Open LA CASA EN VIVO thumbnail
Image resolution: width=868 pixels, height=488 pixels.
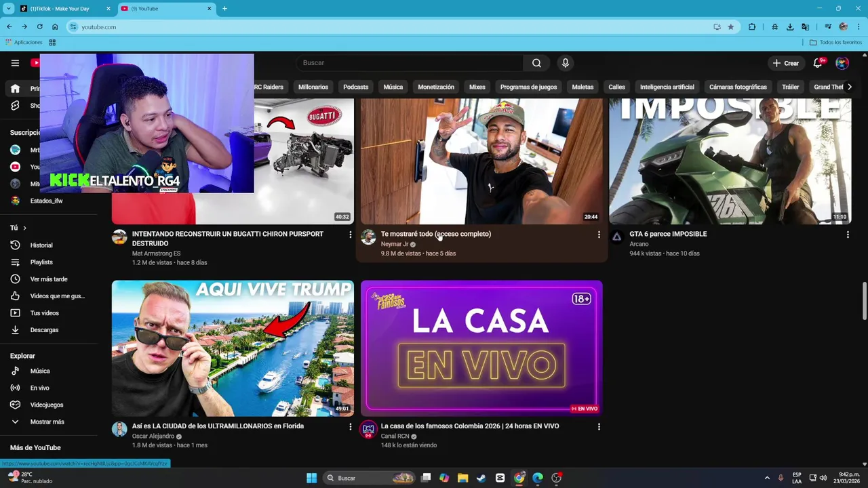pyautogui.click(x=481, y=348)
